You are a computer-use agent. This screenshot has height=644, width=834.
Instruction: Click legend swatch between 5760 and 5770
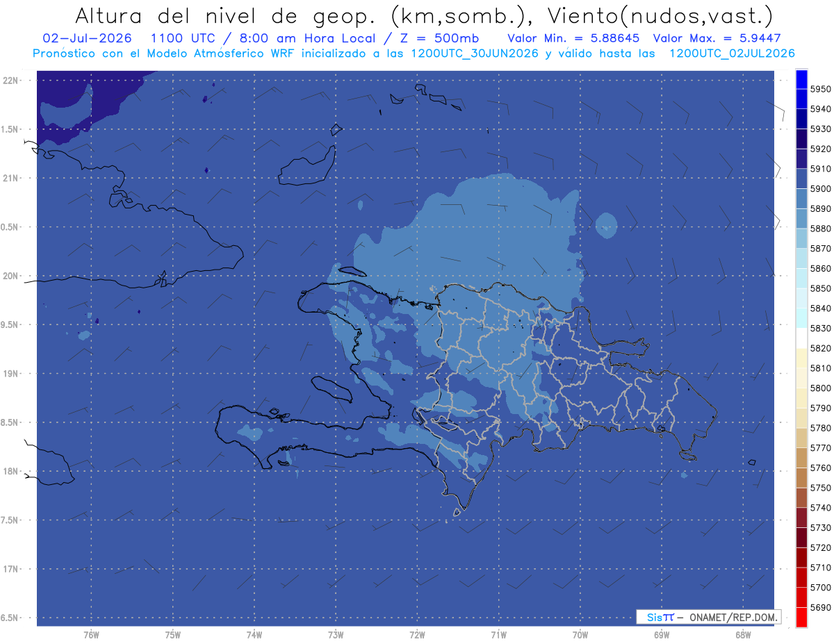tap(801, 458)
